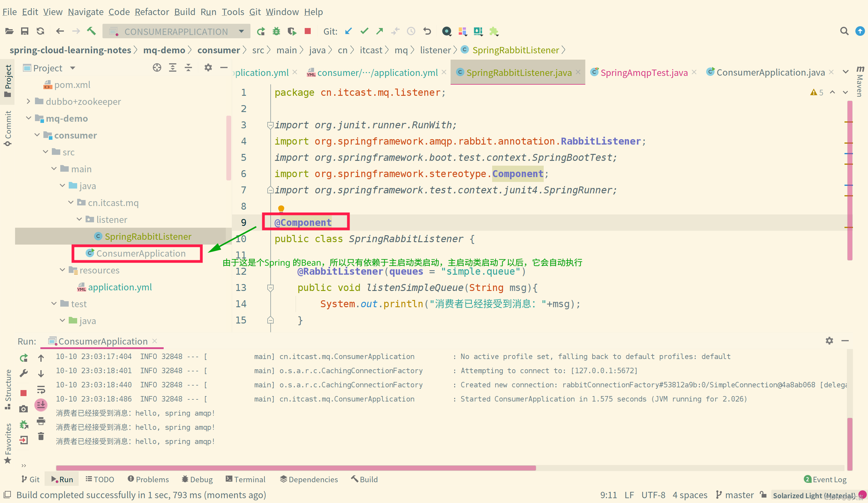The image size is (868, 503).
Task: Navigate back with the left arrow
Action: [60, 31]
